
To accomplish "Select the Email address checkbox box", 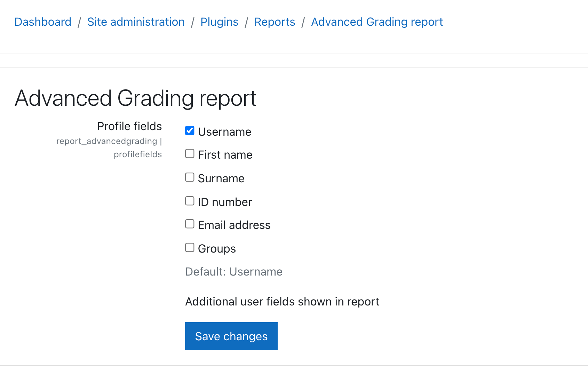I will pos(190,224).
